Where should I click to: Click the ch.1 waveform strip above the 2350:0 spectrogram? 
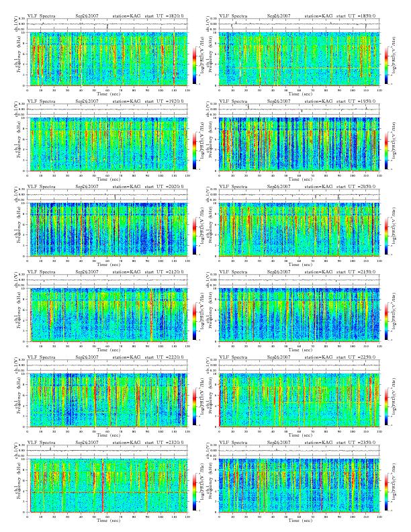pyautogui.click(x=300, y=451)
